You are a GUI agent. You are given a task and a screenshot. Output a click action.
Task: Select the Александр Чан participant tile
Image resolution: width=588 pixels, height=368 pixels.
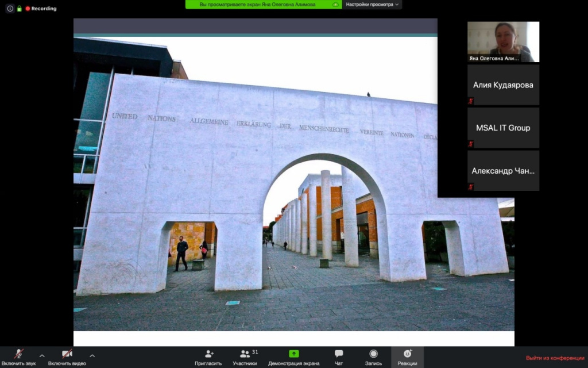[x=503, y=171]
